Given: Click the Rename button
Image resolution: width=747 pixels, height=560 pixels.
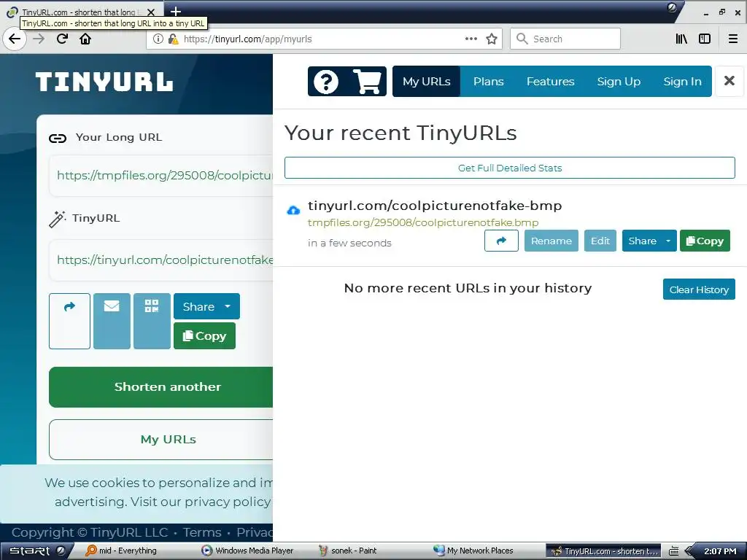Looking at the screenshot, I should point(551,241).
